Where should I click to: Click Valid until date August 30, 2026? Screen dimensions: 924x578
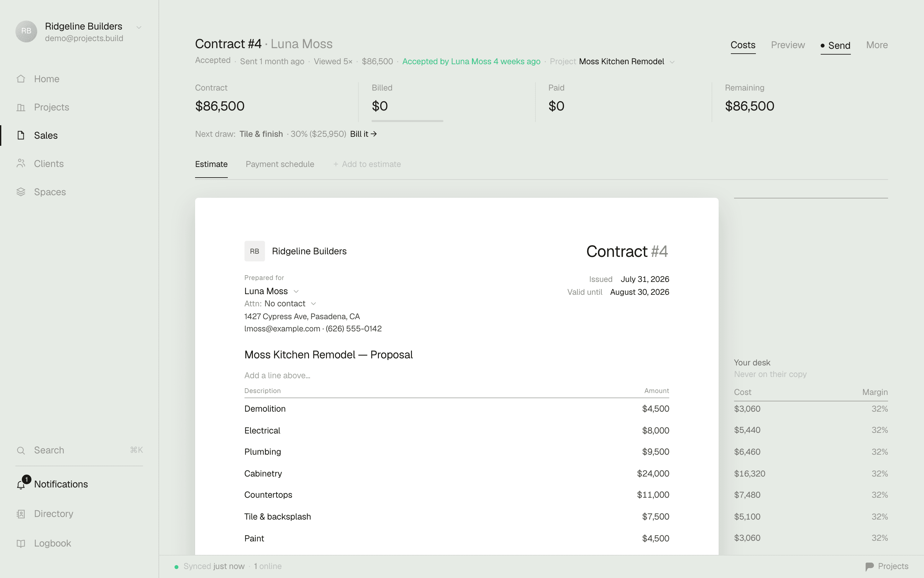tap(639, 292)
